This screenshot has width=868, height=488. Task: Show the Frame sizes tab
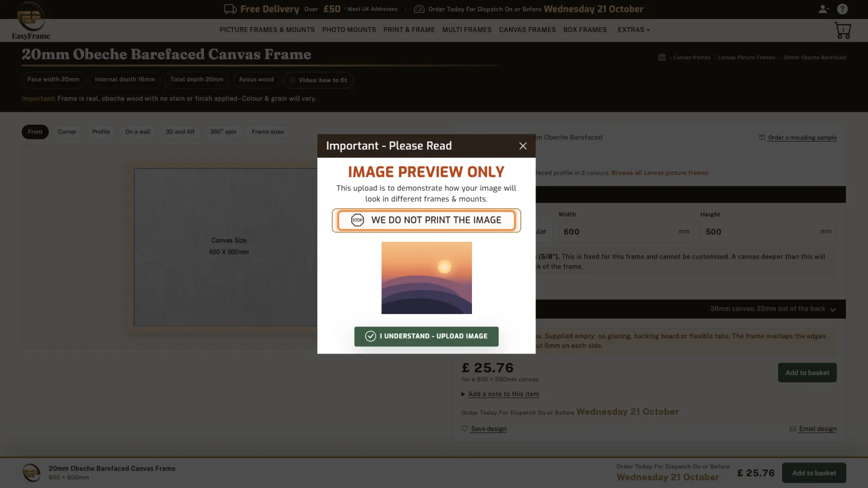[268, 132]
